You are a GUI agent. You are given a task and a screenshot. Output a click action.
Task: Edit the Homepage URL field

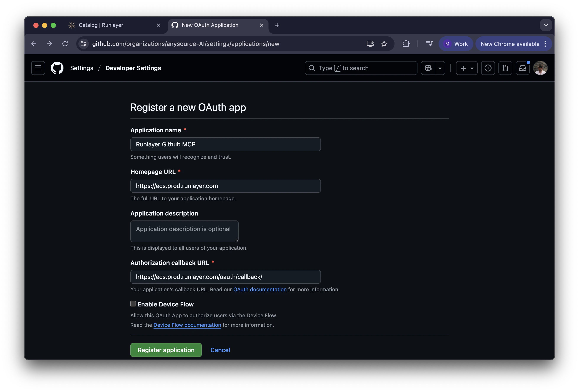point(225,186)
